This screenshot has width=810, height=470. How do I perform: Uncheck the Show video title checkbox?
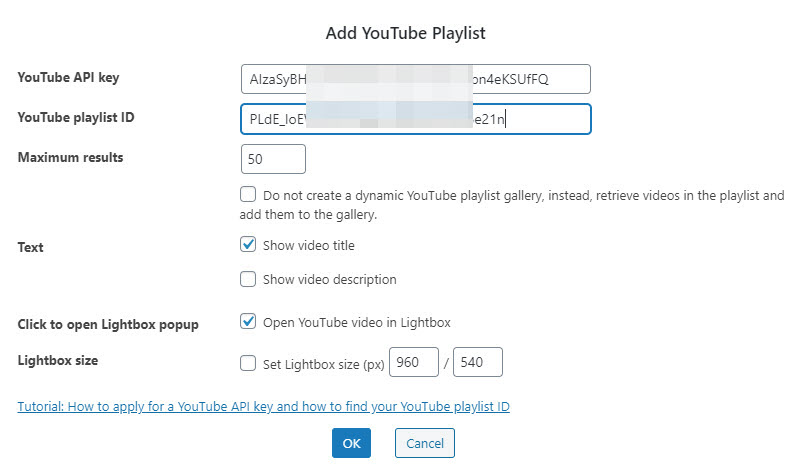(x=248, y=245)
